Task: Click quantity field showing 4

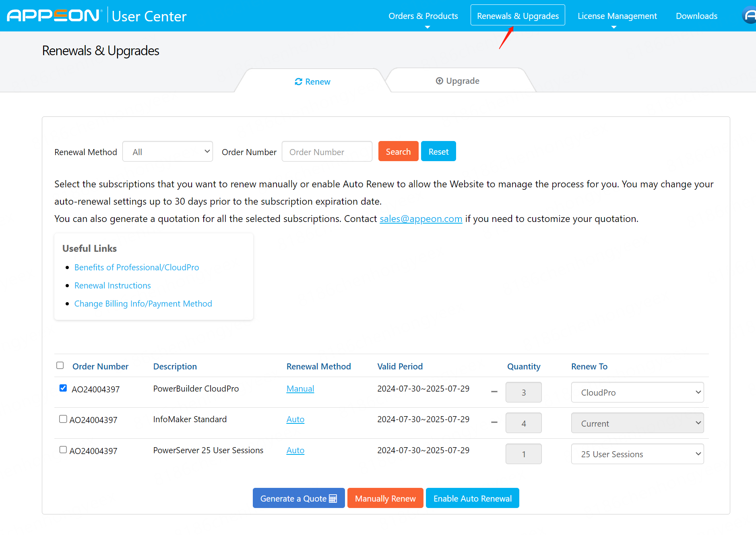Action: (523, 423)
